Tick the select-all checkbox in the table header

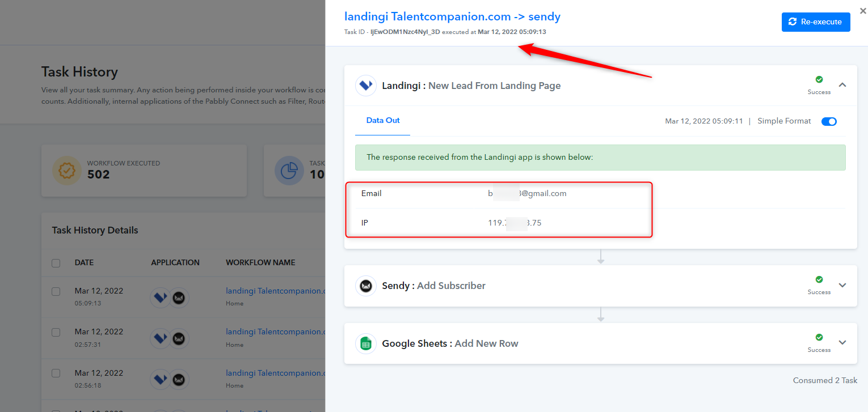(56, 263)
